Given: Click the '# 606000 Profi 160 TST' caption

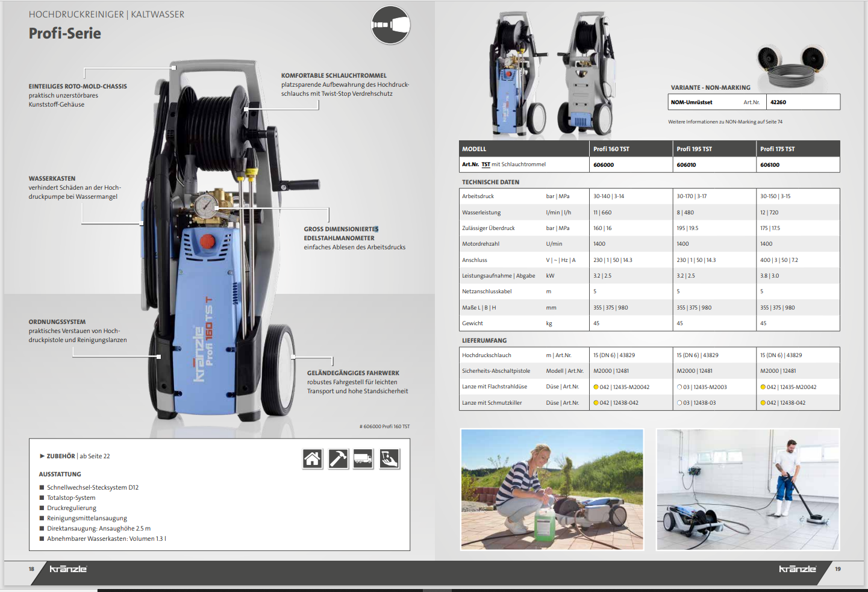Looking at the screenshot, I should coord(384,426).
